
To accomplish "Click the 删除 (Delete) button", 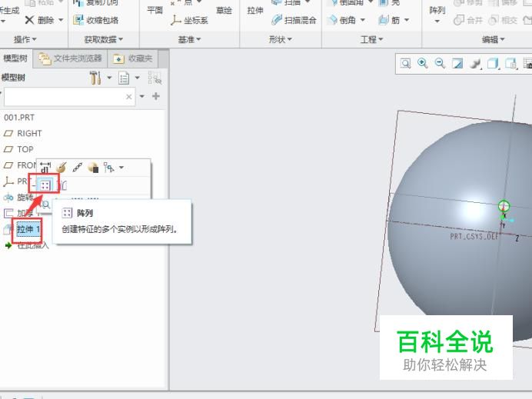I will 39,20.
